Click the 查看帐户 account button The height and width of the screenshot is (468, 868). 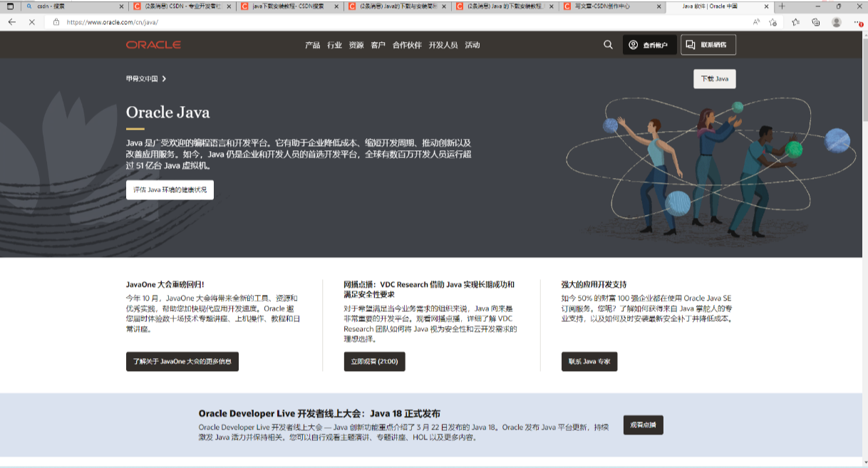coord(649,45)
